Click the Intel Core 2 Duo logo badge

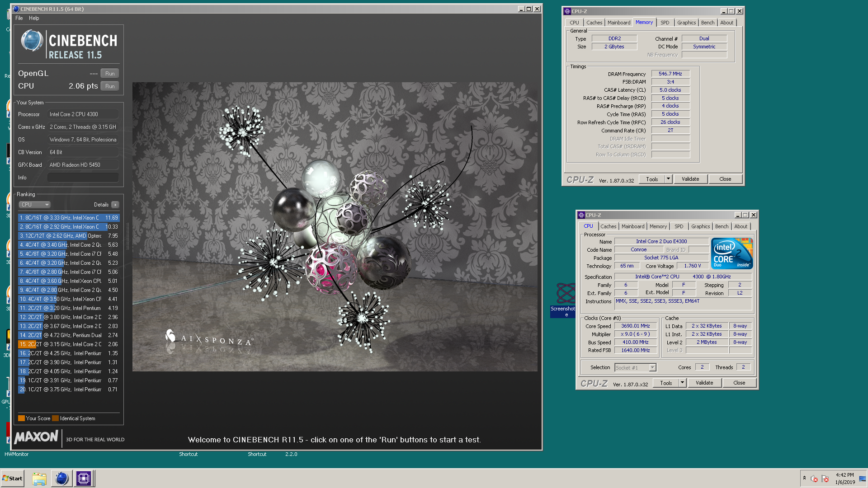[732, 254]
